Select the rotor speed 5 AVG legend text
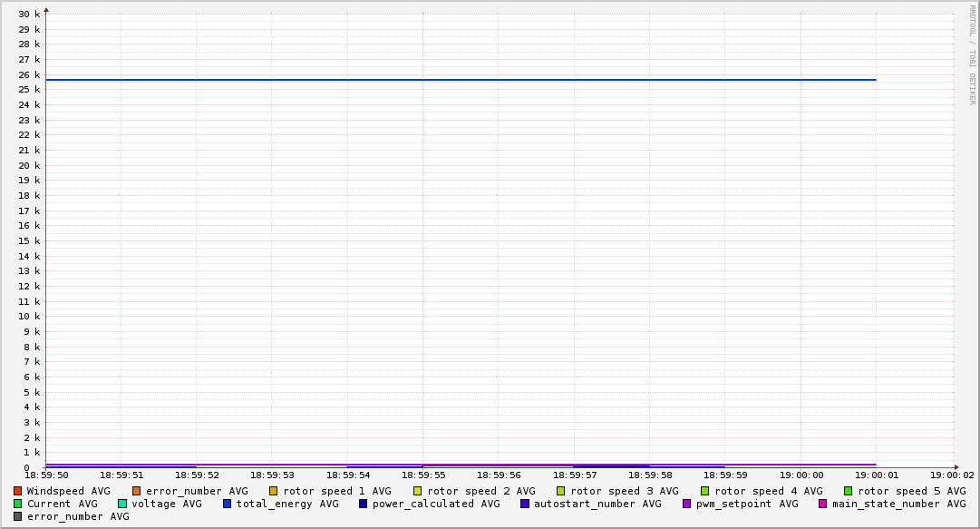 (x=911, y=491)
